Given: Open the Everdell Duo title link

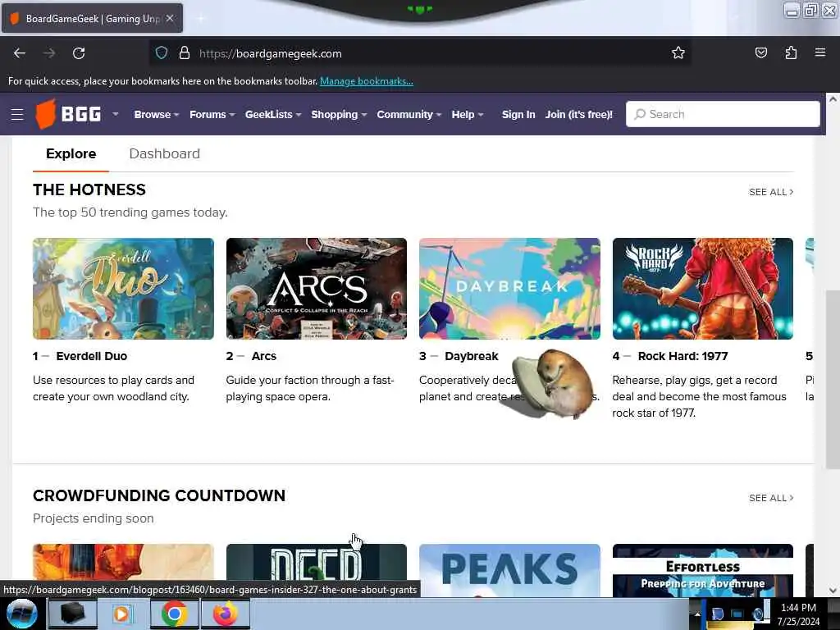Looking at the screenshot, I should pos(92,356).
